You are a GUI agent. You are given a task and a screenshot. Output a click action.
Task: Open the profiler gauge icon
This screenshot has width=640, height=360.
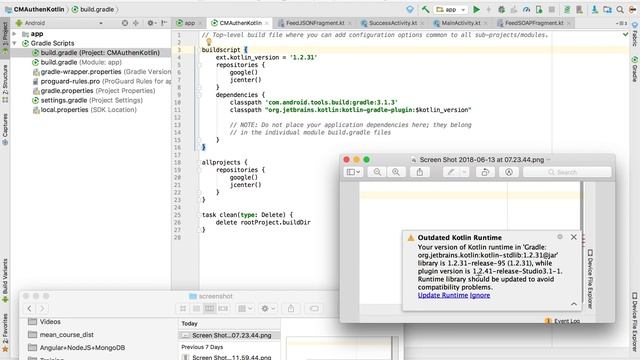[527, 9]
